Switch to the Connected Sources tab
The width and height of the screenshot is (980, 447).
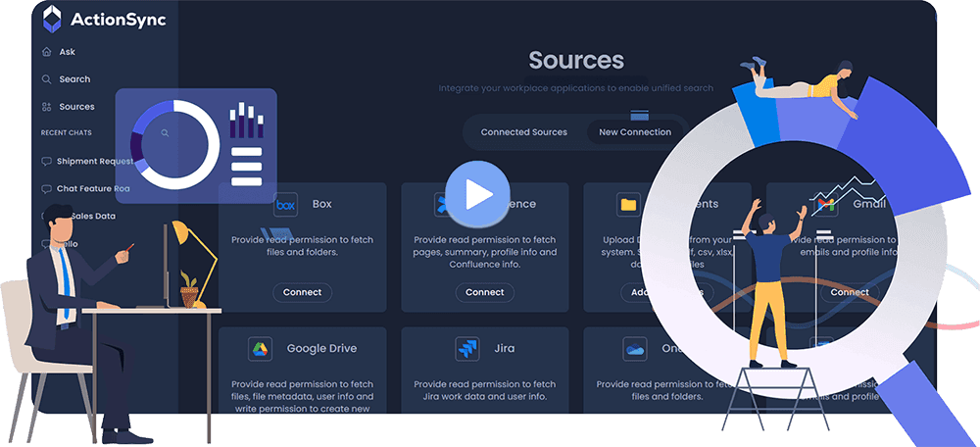(523, 132)
